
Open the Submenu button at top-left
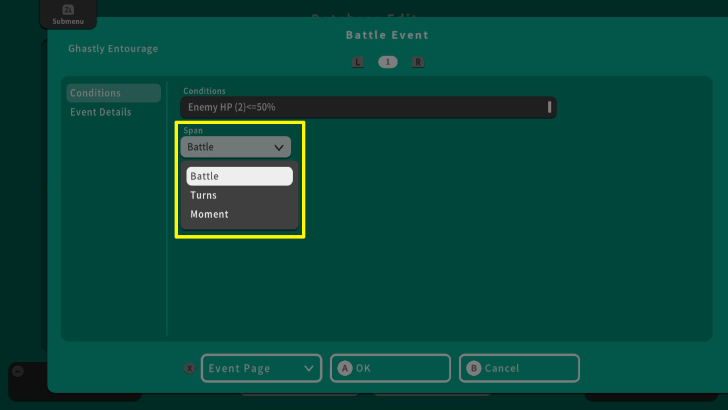pyautogui.click(x=68, y=14)
